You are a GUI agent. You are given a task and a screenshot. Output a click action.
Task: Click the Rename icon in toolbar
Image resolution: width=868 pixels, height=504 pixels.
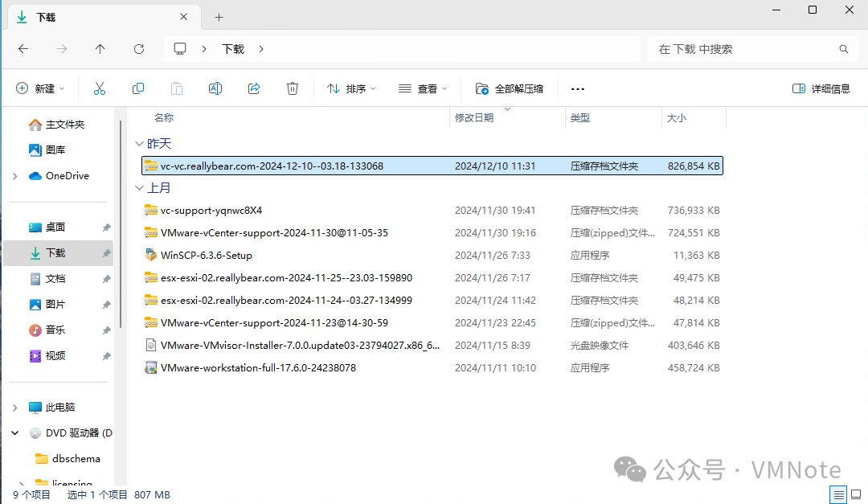(215, 88)
